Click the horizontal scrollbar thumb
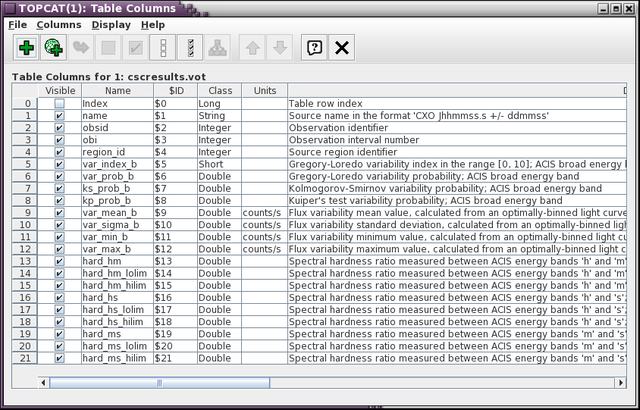This screenshot has width=640, height=410. [160, 383]
